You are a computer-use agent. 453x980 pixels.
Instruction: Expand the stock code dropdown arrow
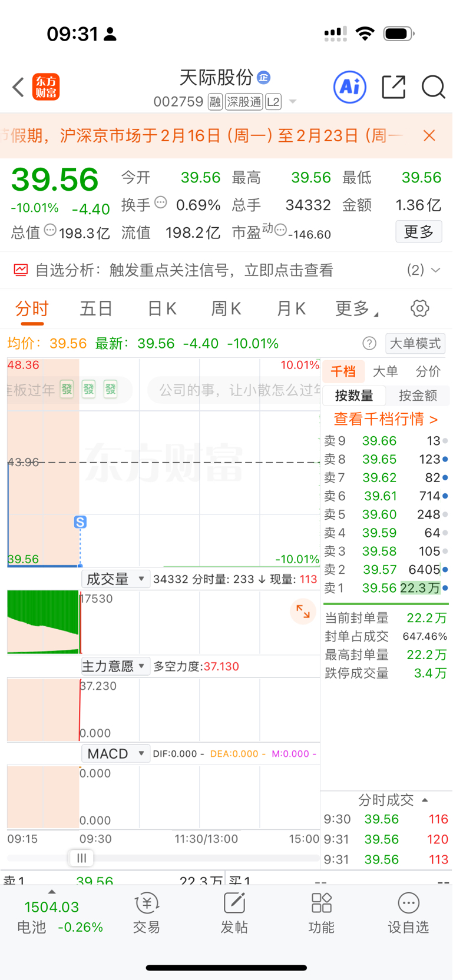click(x=292, y=102)
